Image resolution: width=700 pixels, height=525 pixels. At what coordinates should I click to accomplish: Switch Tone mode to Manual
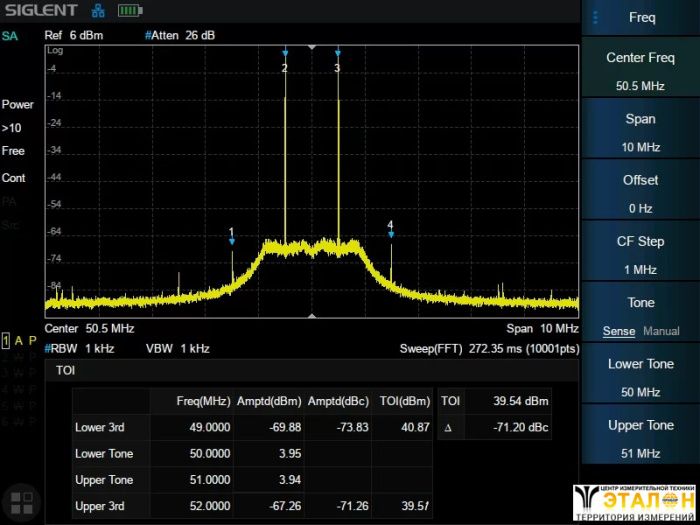pyautogui.click(x=661, y=331)
